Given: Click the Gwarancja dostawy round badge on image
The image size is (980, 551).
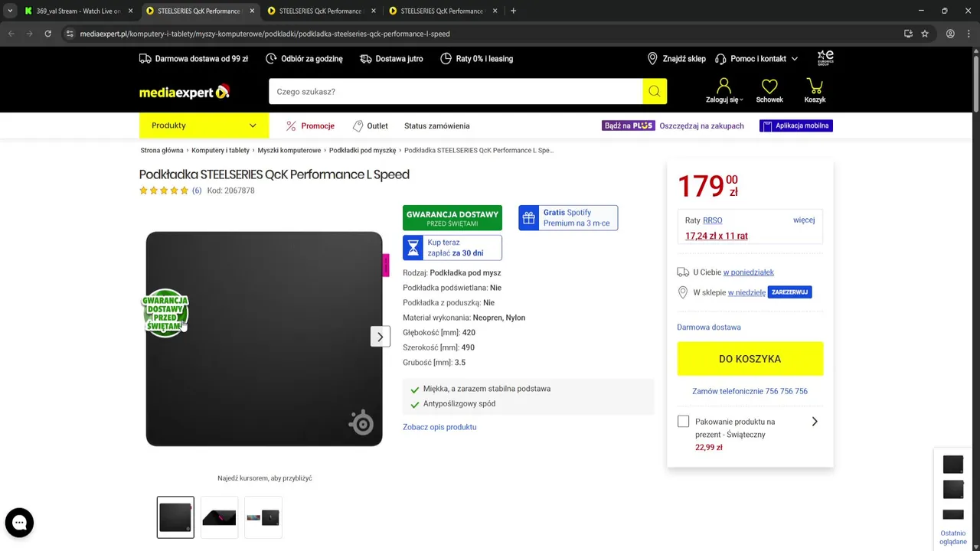Looking at the screenshot, I should [x=165, y=313].
